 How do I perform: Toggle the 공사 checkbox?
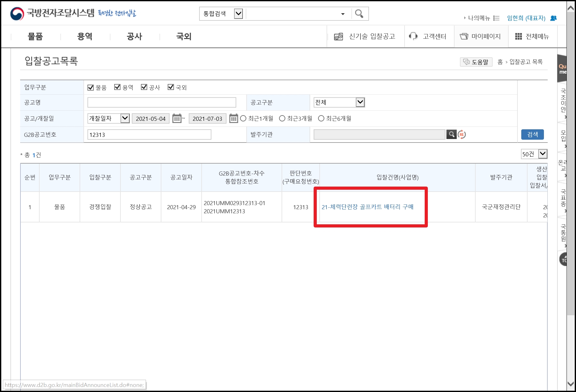(x=144, y=87)
